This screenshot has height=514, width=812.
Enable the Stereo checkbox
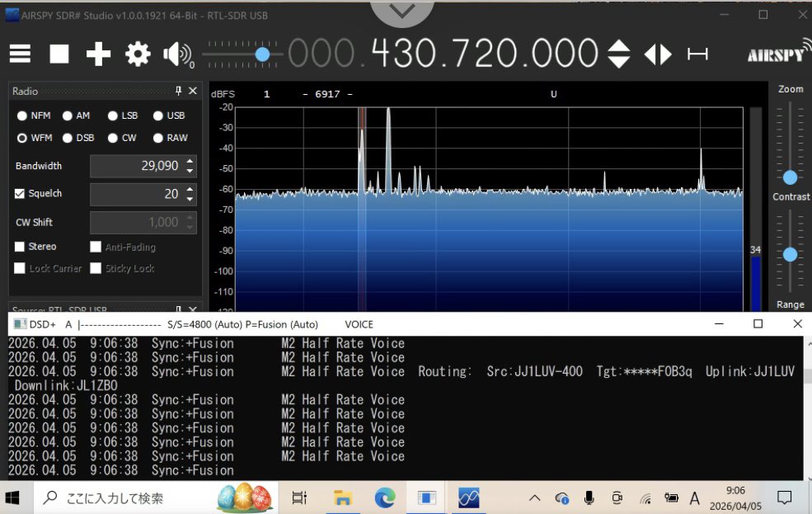click(x=20, y=247)
